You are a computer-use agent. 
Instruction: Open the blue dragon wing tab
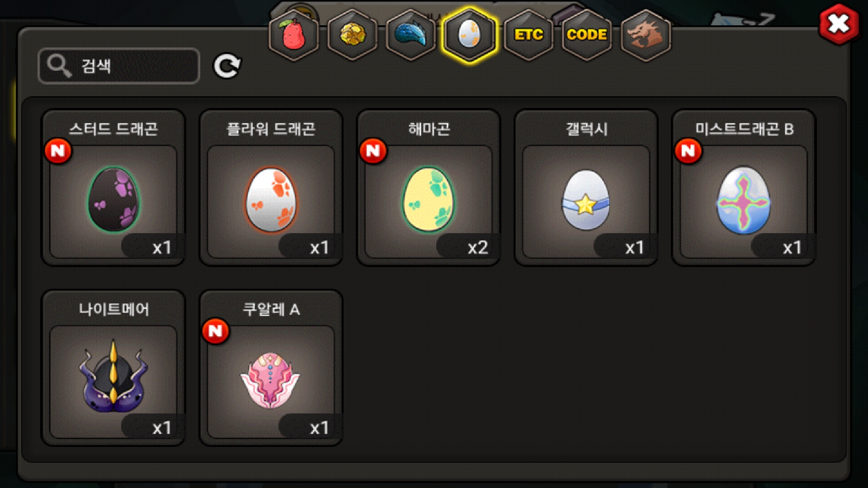click(410, 35)
